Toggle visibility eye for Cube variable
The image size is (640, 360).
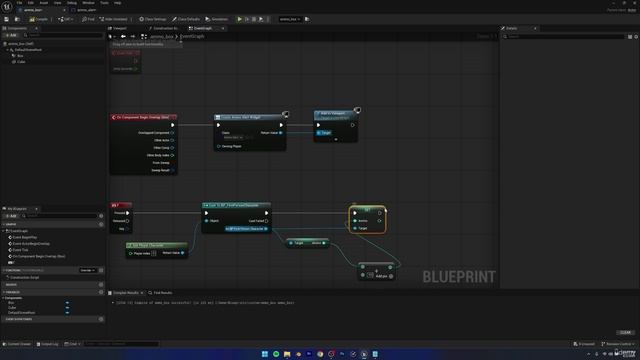coord(67,308)
